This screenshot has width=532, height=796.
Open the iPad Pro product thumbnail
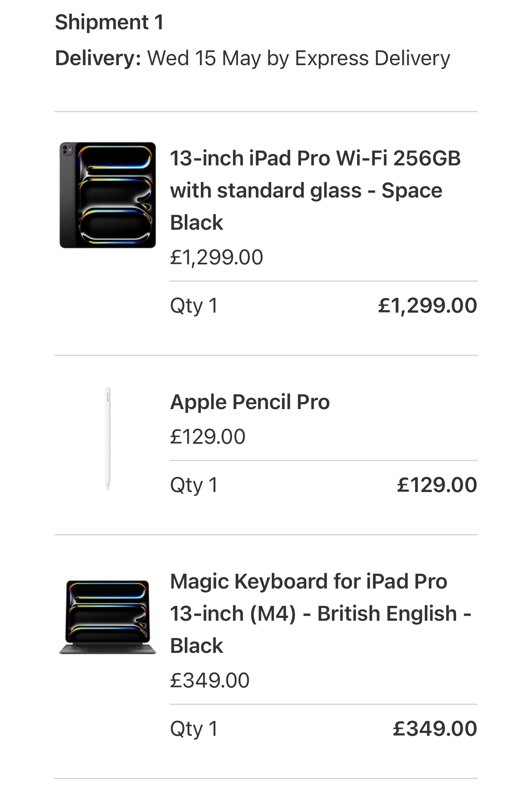[x=108, y=195]
